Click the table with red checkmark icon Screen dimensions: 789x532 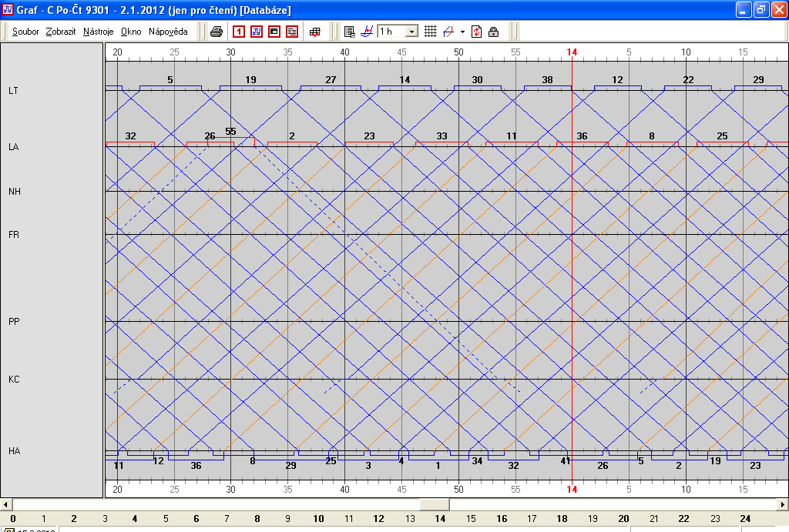pos(315,32)
